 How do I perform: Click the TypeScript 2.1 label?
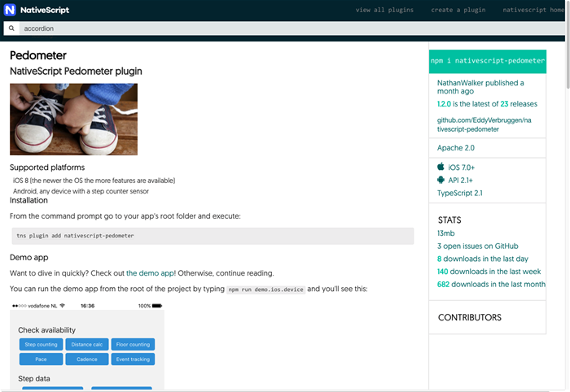coord(460,193)
